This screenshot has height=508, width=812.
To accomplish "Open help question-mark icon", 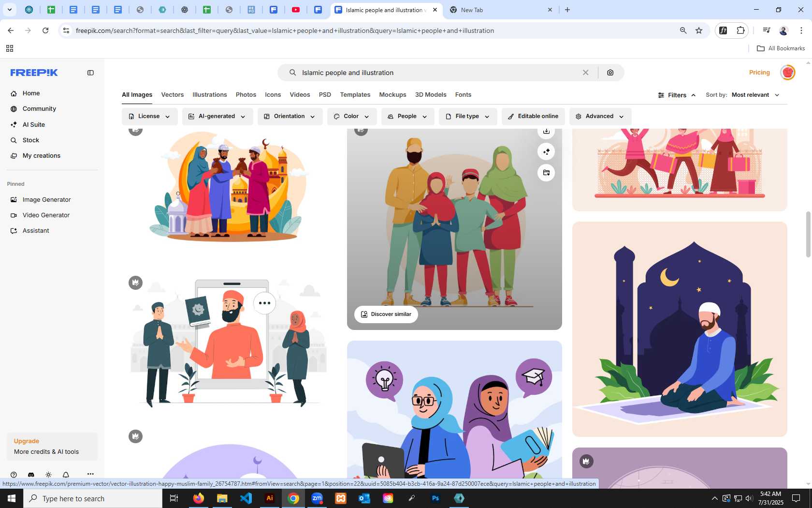I will (14, 475).
